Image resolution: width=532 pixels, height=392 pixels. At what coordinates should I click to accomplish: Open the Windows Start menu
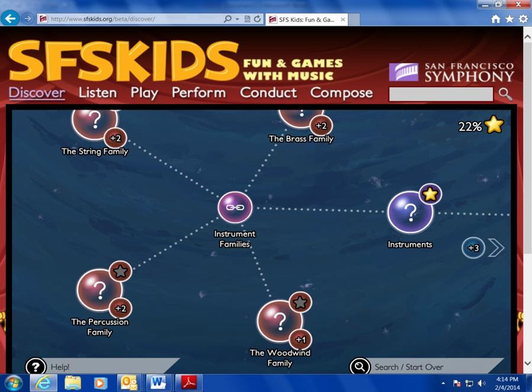pyautogui.click(x=13, y=383)
